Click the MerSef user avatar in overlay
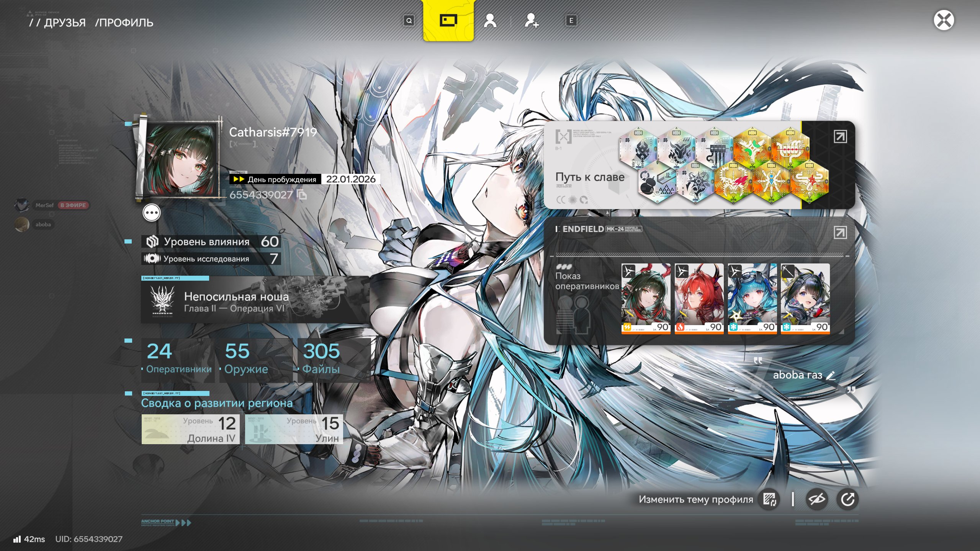Screen dimensions: 980x551 pyautogui.click(x=22, y=205)
